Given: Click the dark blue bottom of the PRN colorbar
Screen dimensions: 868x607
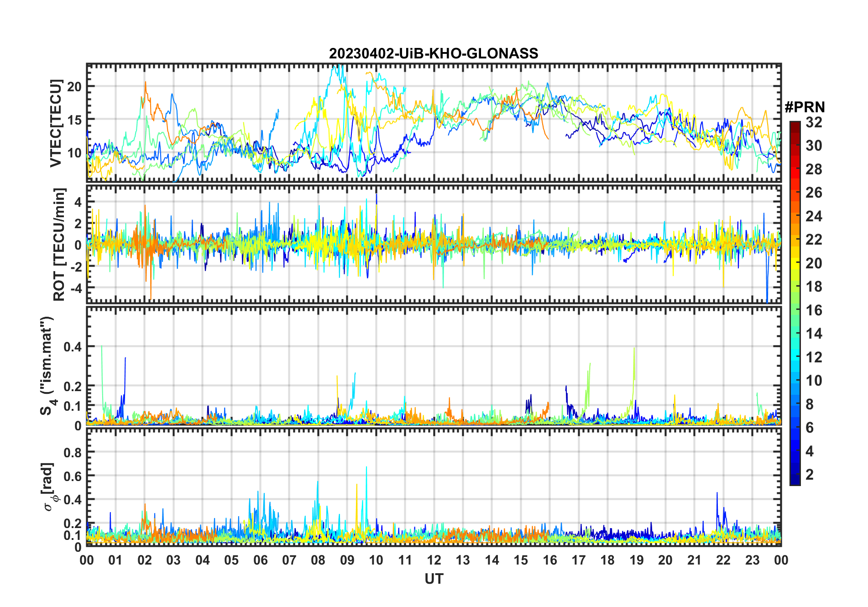Looking at the screenshot, I should point(795,481).
